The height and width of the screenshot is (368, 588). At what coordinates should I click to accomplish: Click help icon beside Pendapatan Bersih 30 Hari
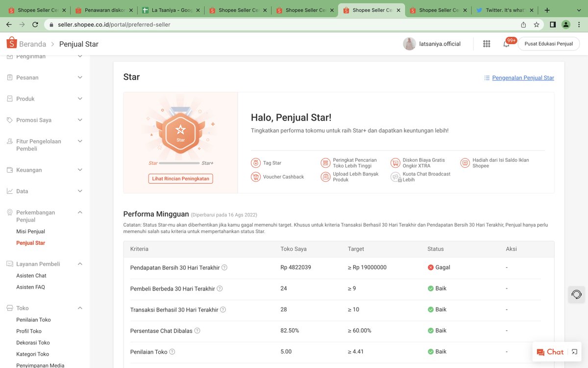pyautogui.click(x=224, y=267)
